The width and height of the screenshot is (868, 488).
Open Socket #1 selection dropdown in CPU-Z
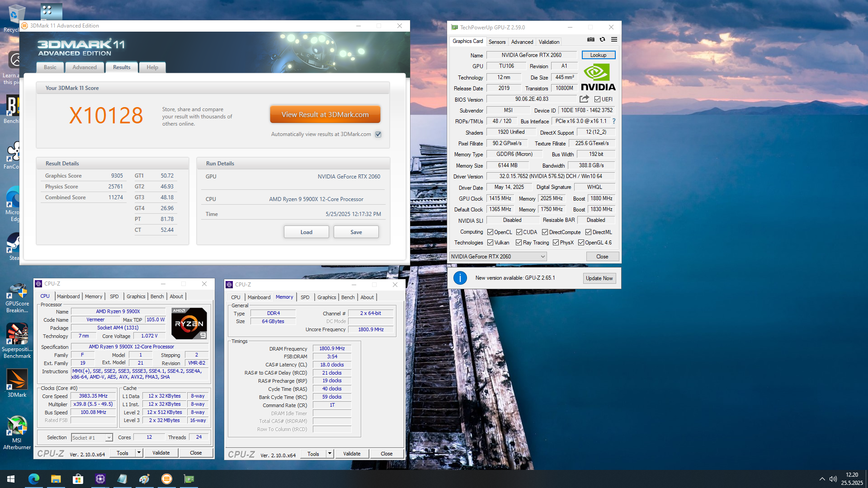coord(92,437)
